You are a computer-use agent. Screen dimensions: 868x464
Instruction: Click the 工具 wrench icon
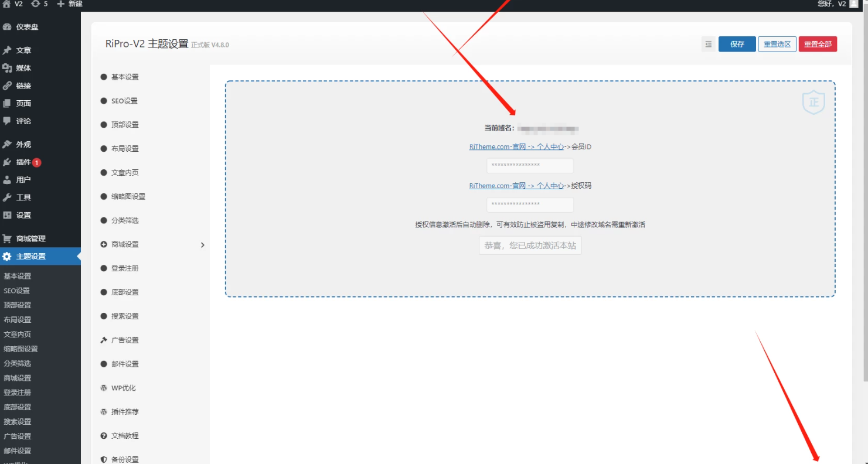pos(7,197)
